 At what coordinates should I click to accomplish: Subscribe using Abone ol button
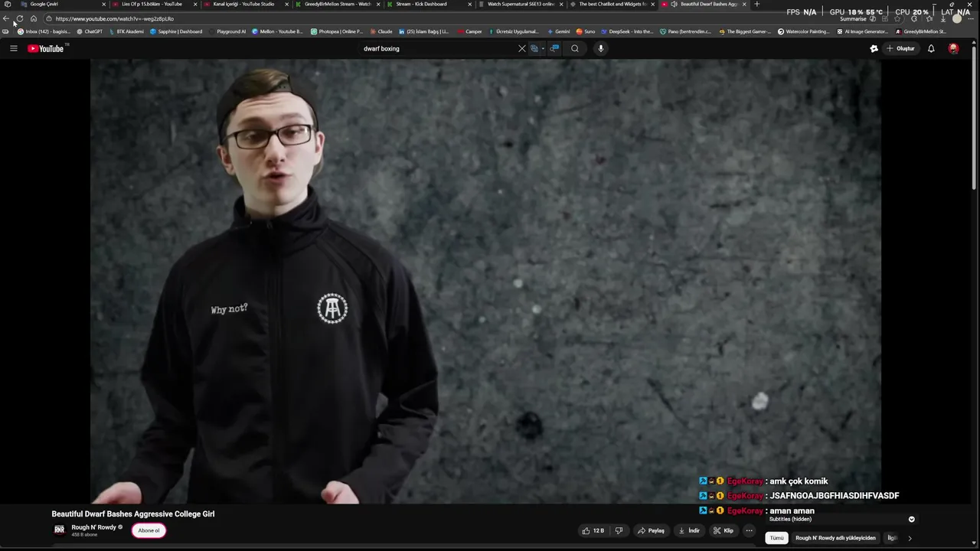[x=149, y=530]
